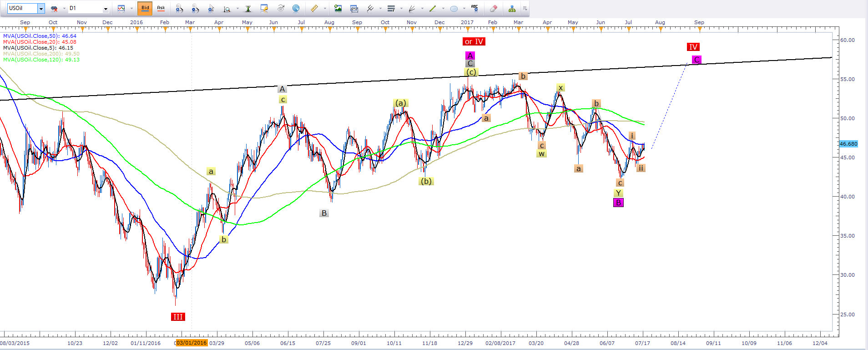The width and height of the screenshot is (868, 350).
Task: Toggle the green vertical autoscale icon
Action: click(248, 8)
